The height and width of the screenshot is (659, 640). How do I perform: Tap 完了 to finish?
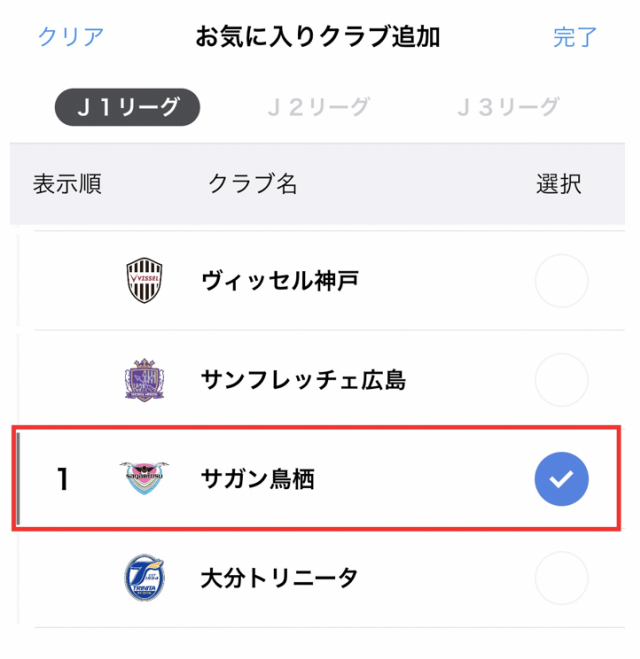(575, 37)
